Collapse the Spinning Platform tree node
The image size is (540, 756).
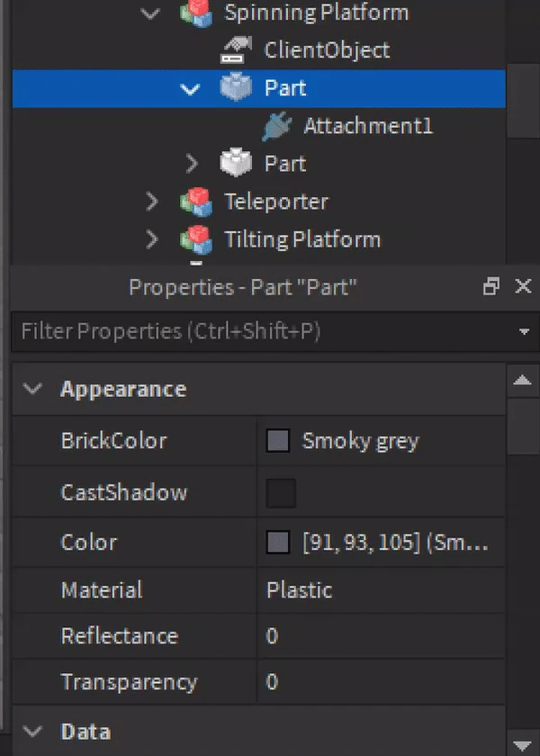coord(151,13)
